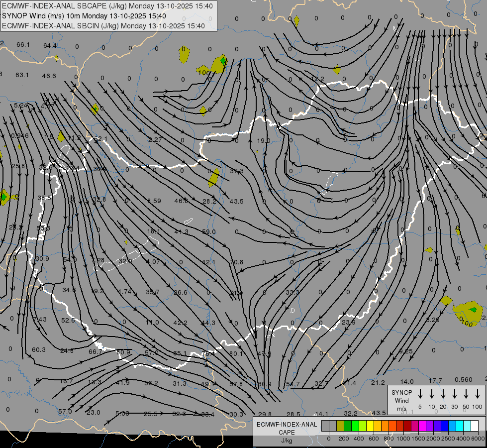Click the 100 m/s wind arrow symbol
The width and height of the screenshot is (487, 448).
478,394
